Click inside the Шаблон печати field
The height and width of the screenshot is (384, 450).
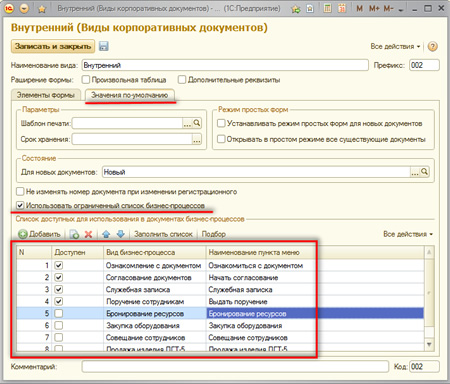(127, 123)
